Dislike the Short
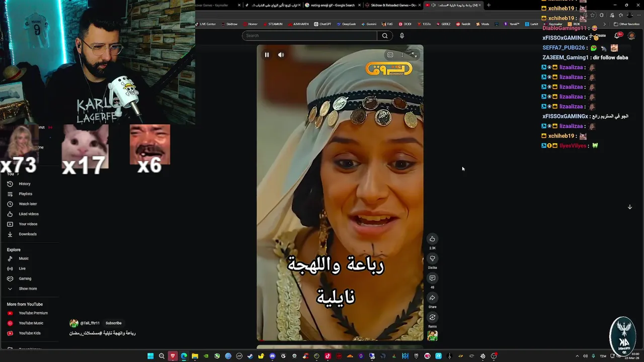Screen dimensions: 644x362 pos(432,258)
